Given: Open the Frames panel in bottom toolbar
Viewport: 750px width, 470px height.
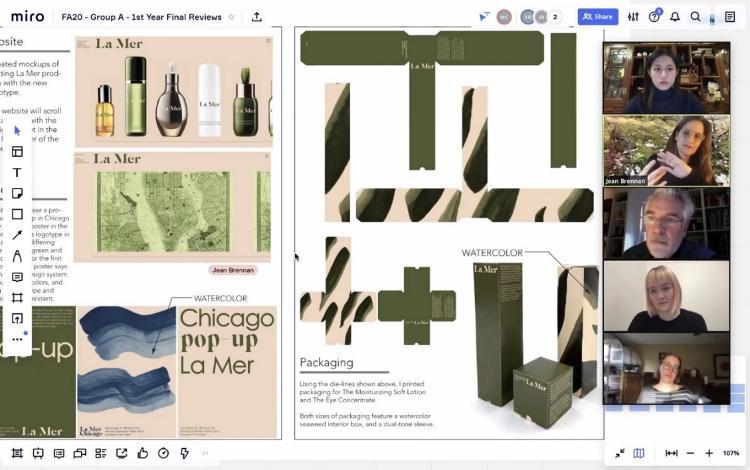Looking at the screenshot, I should [17, 453].
